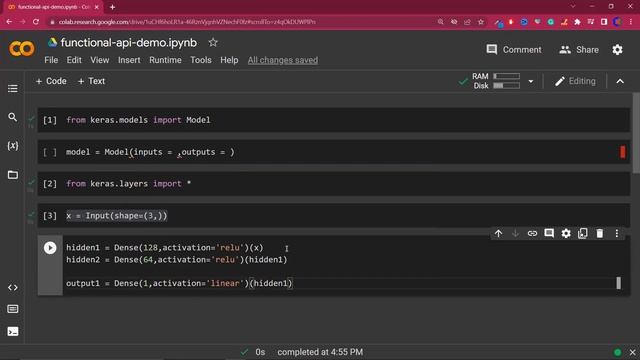Reload the browser page
The image size is (640, 360).
(36, 22)
